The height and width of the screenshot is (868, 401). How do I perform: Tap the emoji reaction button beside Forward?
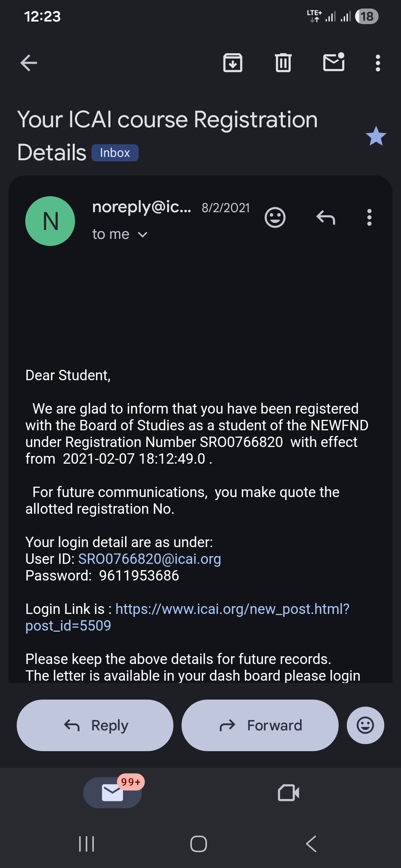(x=365, y=725)
